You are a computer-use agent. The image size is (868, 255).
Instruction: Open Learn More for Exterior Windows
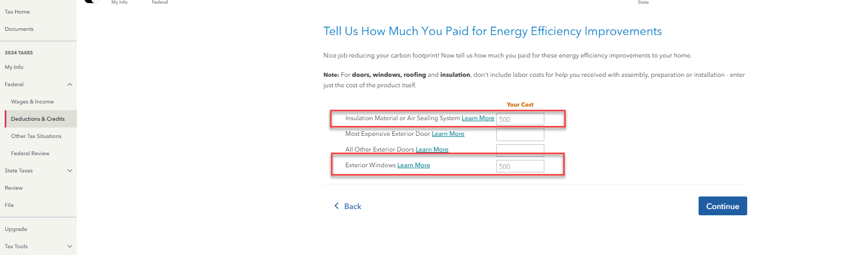413,166
